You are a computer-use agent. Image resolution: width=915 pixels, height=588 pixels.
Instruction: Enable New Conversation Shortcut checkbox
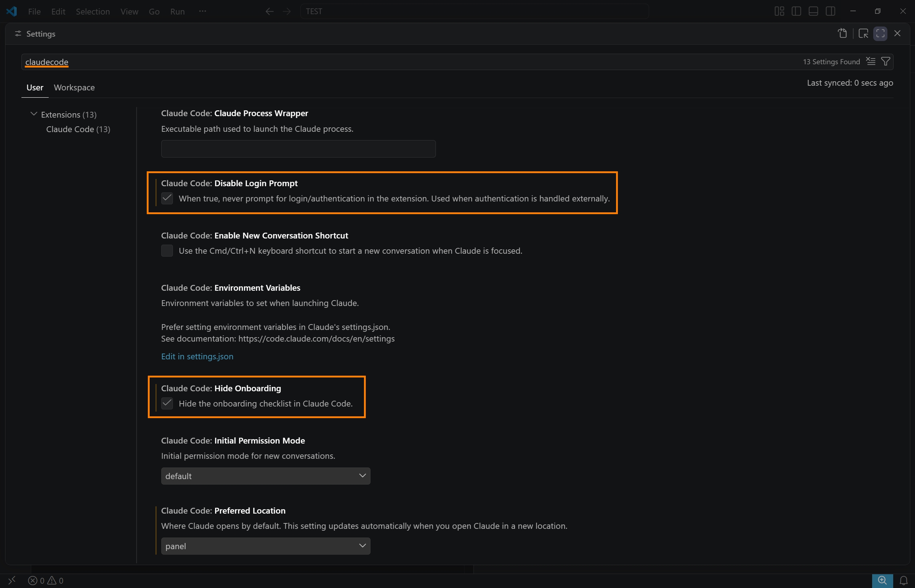[x=167, y=251]
